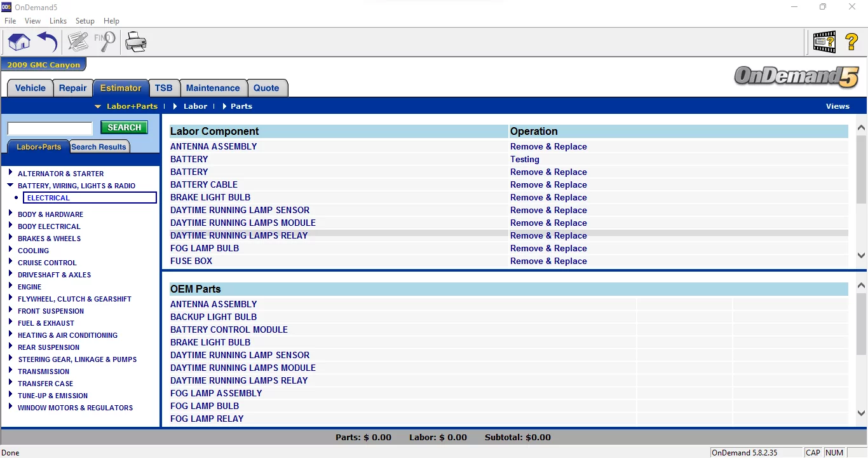
Task: Switch to the Quote tab
Action: (x=267, y=88)
